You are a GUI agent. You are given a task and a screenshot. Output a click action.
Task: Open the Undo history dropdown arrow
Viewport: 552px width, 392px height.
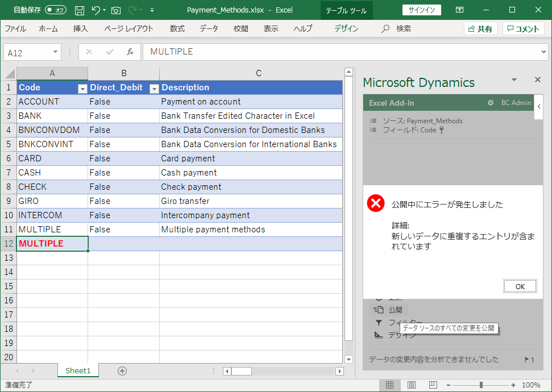tap(105, 10)
